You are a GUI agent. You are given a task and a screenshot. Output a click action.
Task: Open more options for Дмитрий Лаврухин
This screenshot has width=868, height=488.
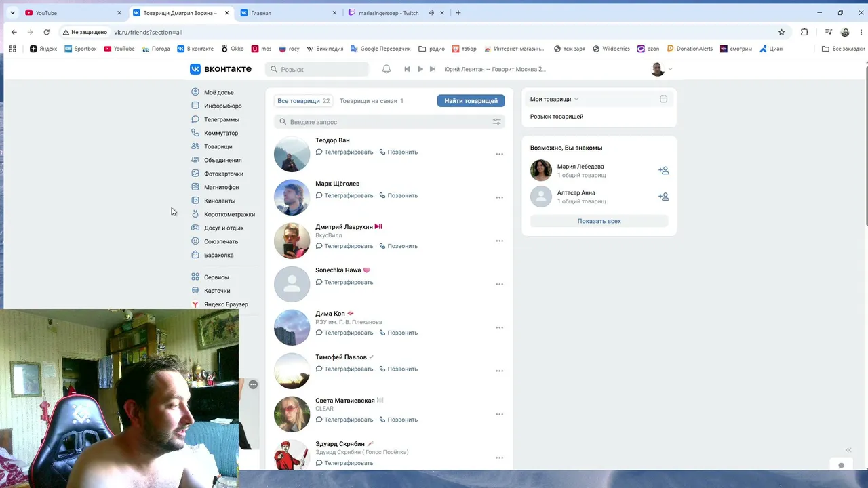click(500, 241)
